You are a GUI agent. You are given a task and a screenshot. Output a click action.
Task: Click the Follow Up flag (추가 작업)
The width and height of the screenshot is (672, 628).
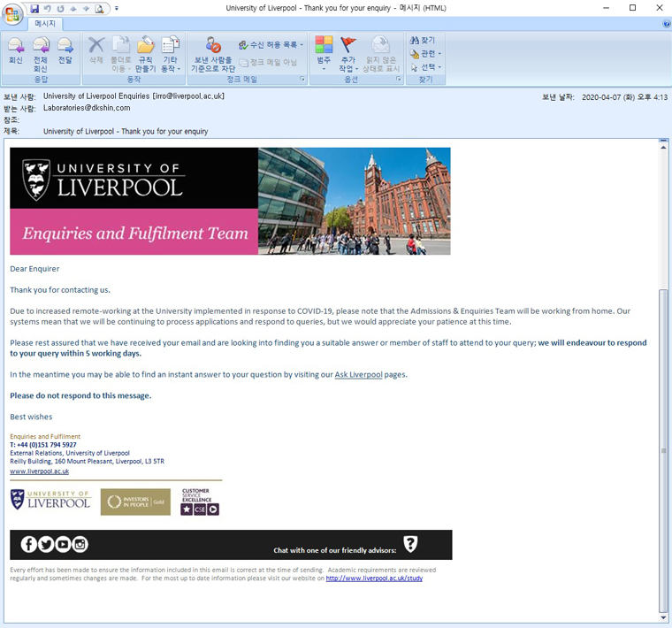click(x=349, y=53)
